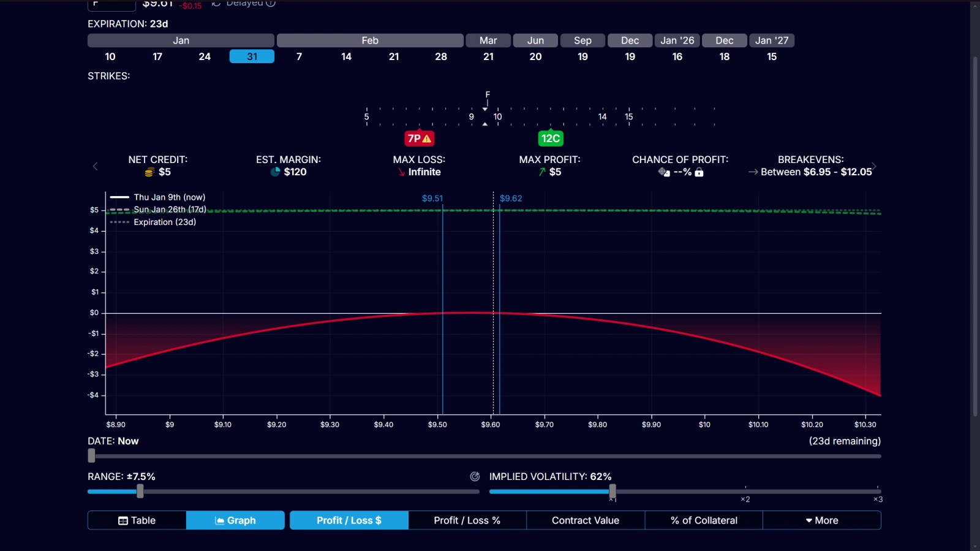Click the est. margin pie chart icon
This screenshot has width=980, height=551.
(x=275, y=172)
